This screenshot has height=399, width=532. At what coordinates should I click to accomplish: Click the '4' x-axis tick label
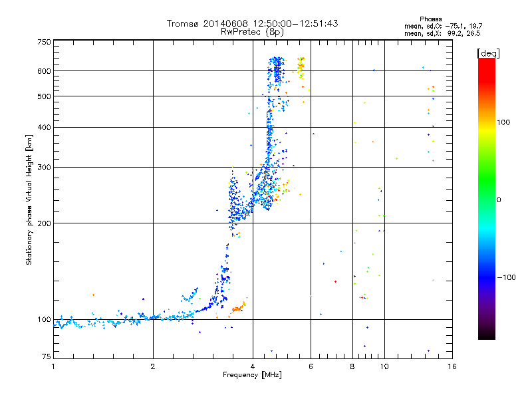click(x=253, y=366)
